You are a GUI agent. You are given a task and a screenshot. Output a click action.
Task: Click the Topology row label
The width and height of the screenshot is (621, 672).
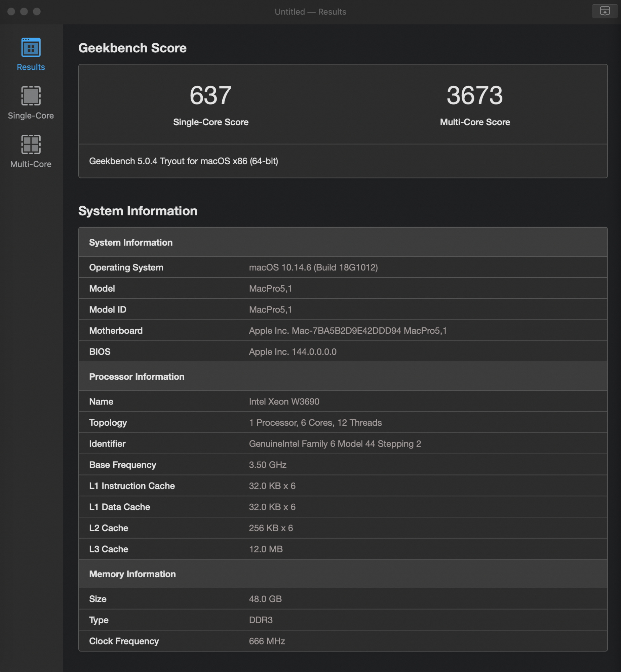(x=108, y=423)
